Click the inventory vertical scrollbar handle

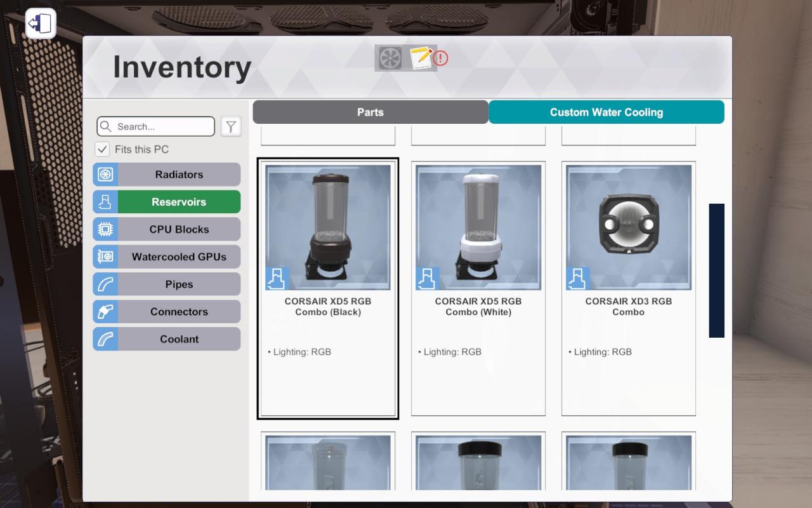click(716, 271)
